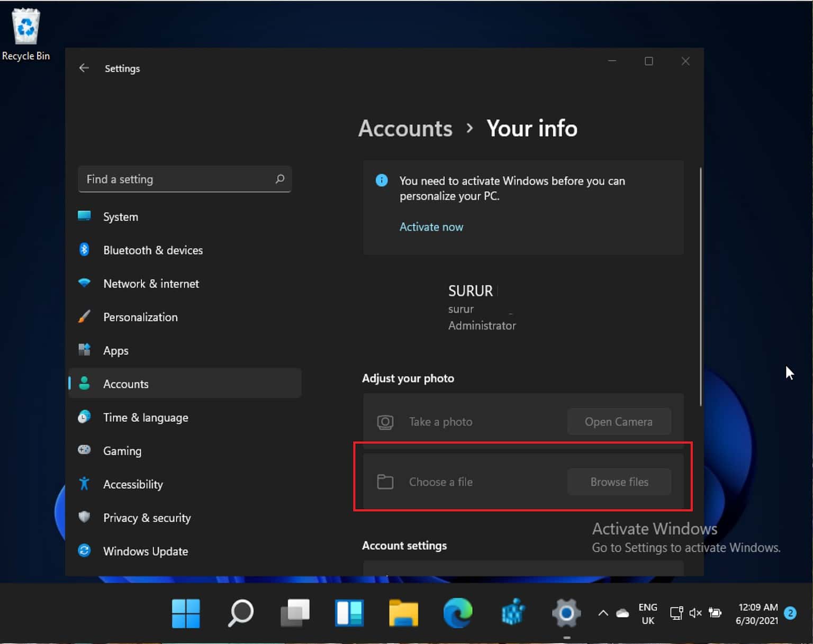The height and width of the screenshot is (644, 813).
Task: Click the camera icon beside Take a photo
Action: pyautogui.click(x=385, y=422)
